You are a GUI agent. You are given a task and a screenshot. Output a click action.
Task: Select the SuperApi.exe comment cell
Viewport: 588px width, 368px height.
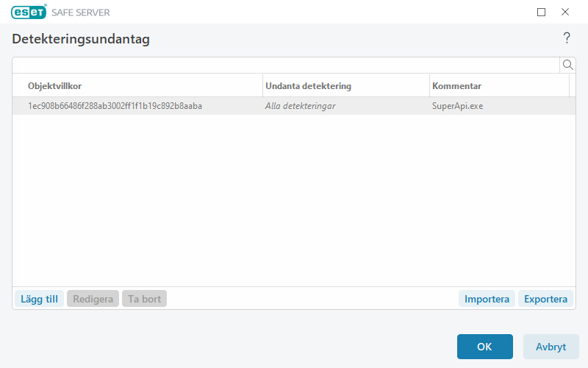pyautogui.click(x=458, y=106)
